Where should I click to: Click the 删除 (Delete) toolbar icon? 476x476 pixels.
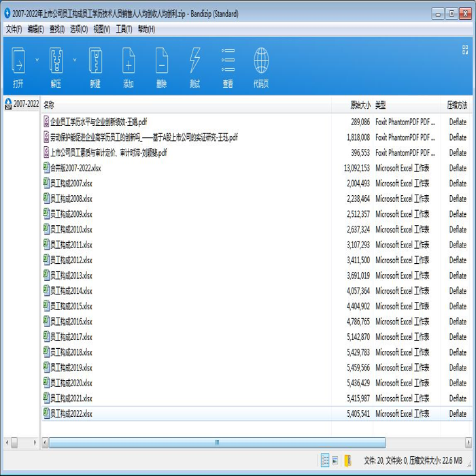point(162,67)
